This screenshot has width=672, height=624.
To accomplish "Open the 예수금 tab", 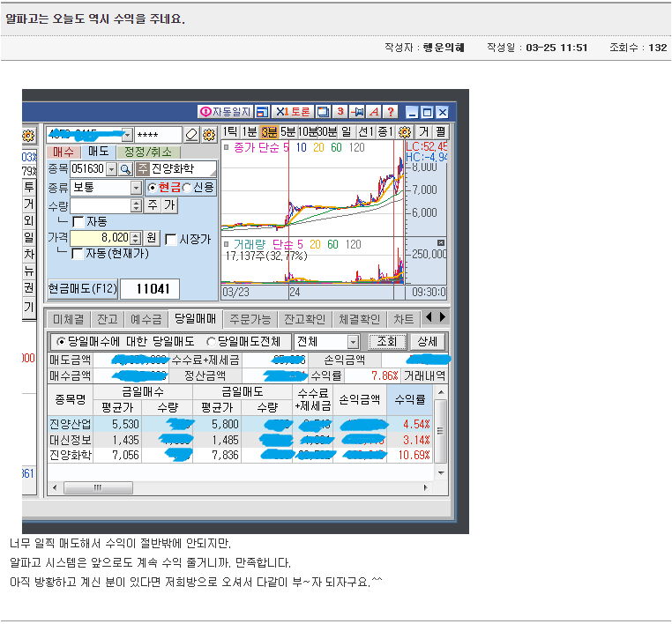I will [x=146, y=319].
